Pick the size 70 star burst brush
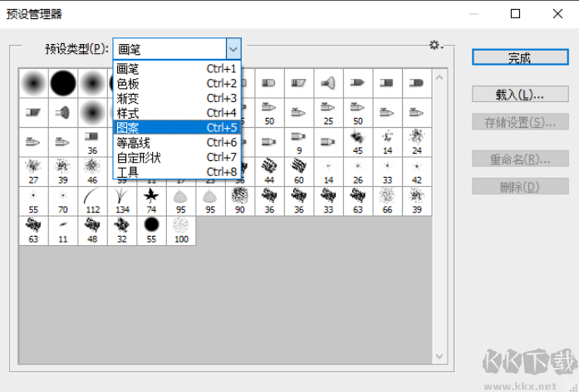 click(x=63, y=199)
